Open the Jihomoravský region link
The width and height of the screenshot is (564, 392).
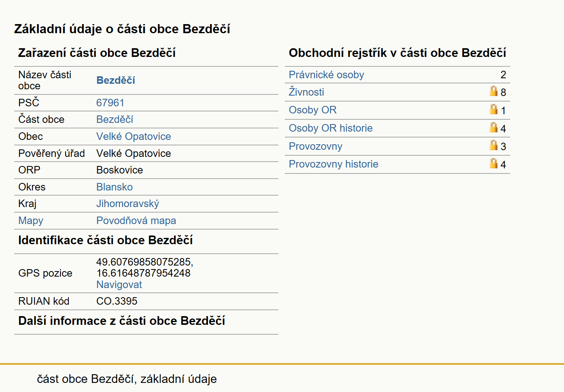coord(128,204)
